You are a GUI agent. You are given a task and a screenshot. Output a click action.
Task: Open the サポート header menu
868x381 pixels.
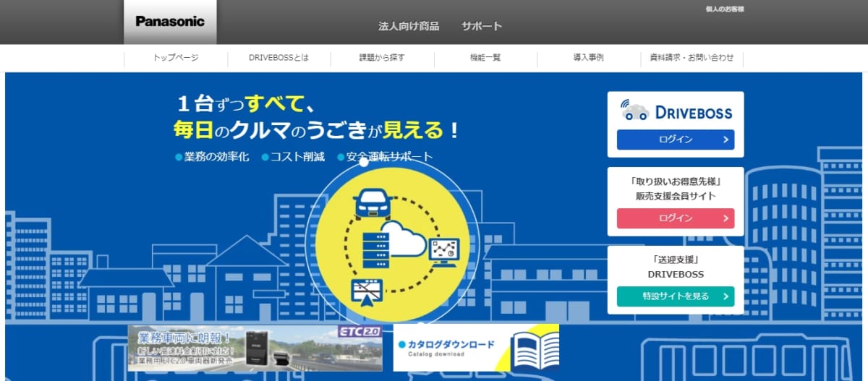(x=482, y=26)
